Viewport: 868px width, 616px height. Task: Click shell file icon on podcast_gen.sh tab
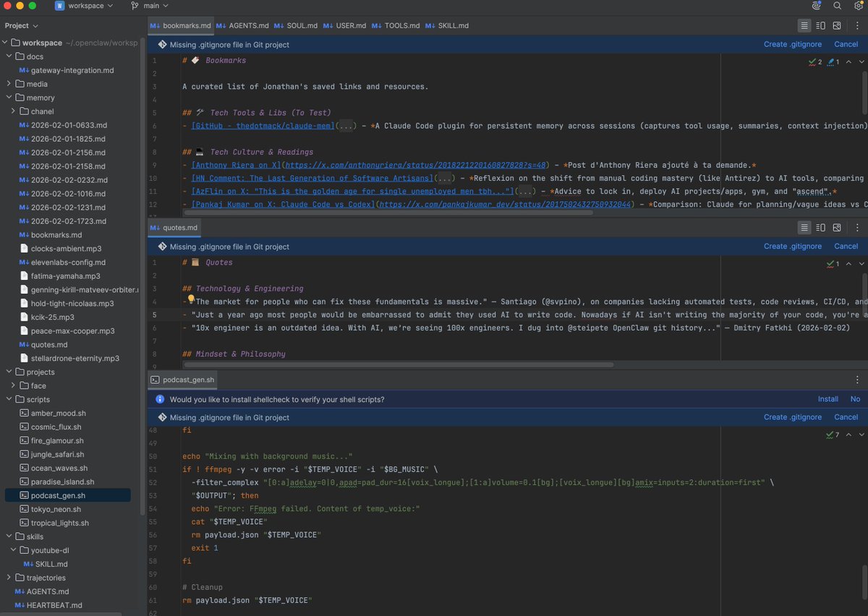155,379
